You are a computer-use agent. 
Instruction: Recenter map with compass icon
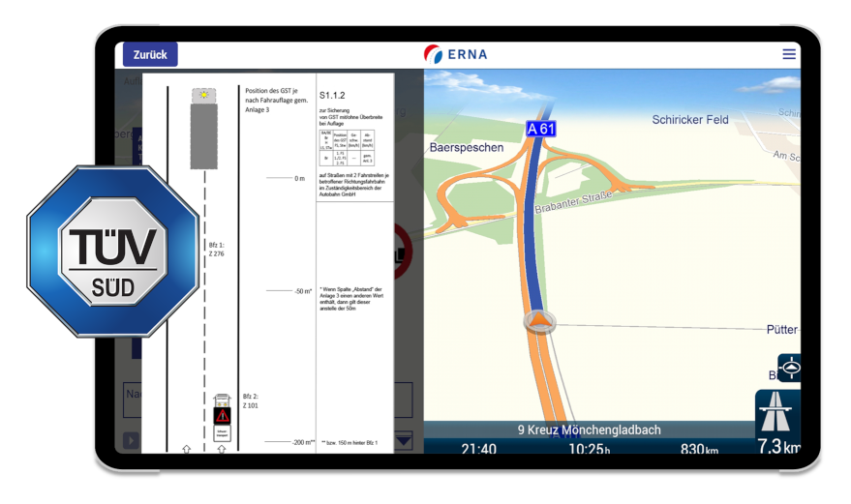(x=790, y=368)
